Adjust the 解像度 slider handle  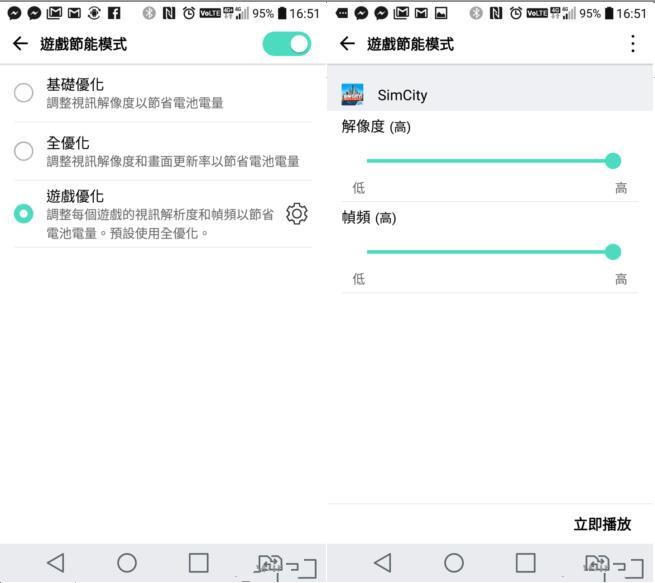[613, 161]
